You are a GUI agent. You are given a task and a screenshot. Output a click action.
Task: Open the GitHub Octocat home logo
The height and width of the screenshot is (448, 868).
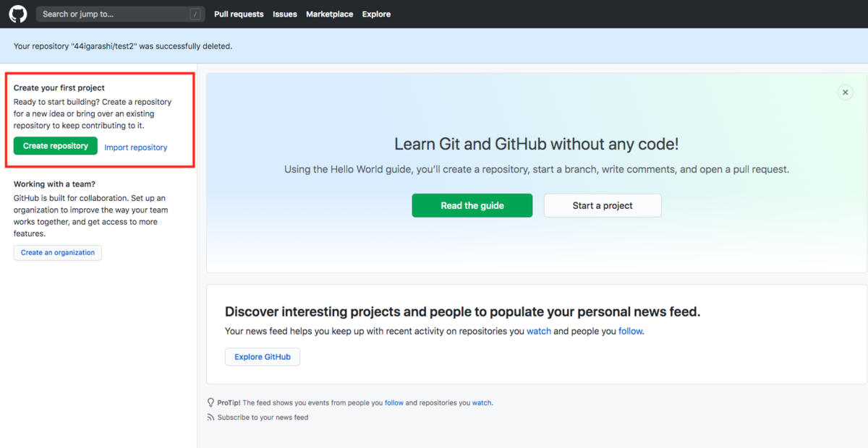(x=18, y=14)
